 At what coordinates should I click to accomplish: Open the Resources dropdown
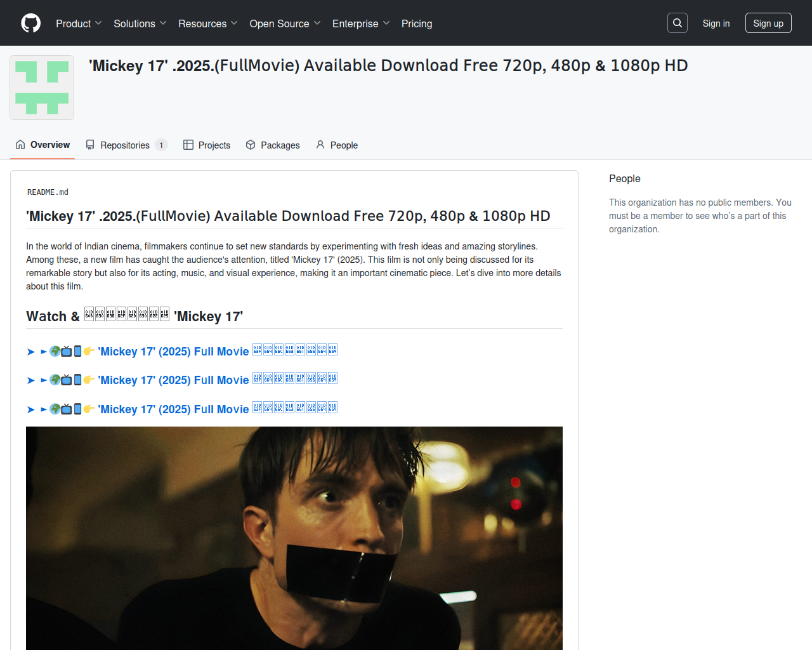208,23
